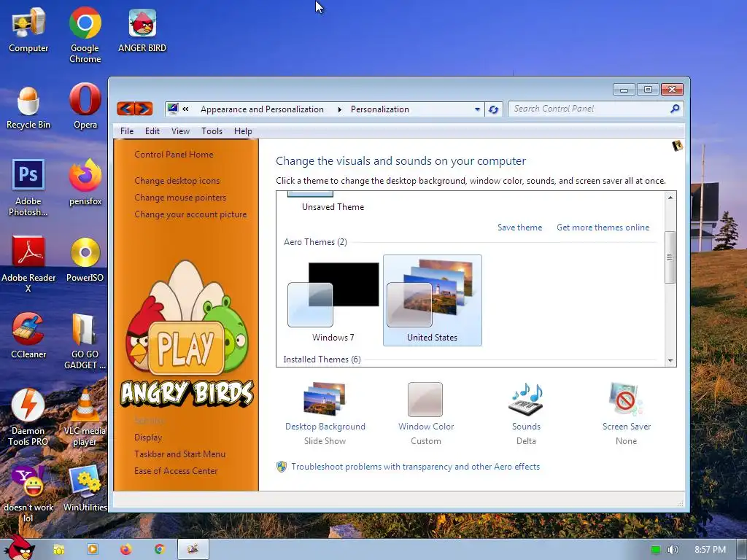Click Firefox icon in the taskbar
This screenshot has height=560, width=747.
tap(125, 550)
